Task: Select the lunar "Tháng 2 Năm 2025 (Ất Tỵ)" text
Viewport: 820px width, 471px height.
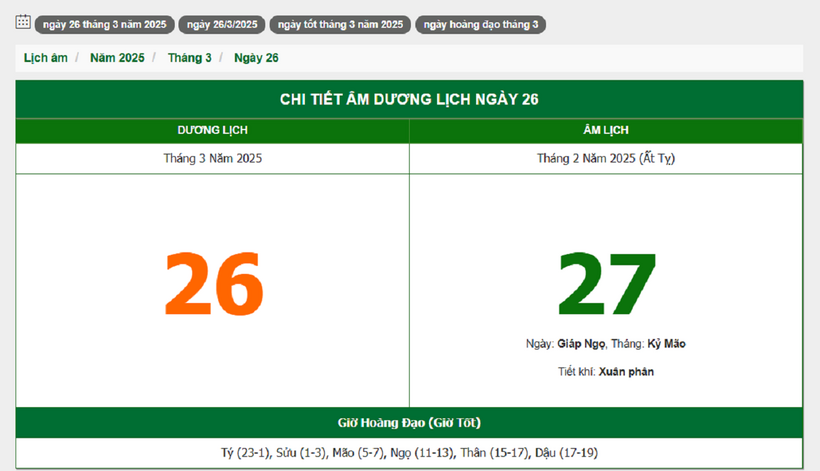Action: pos(606,158)
